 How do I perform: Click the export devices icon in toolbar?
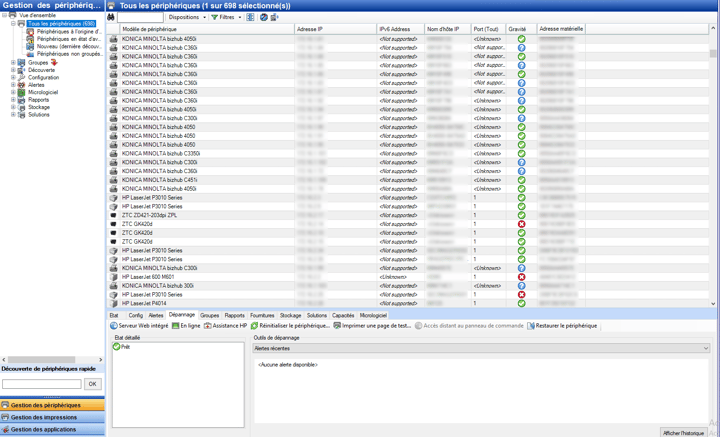pos(275,17)
